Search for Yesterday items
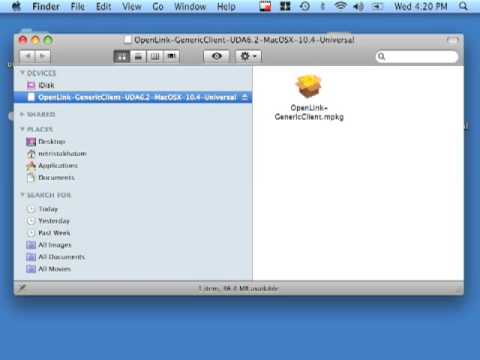Viewport: 480px width, 360px height. [x=48, y=221]
